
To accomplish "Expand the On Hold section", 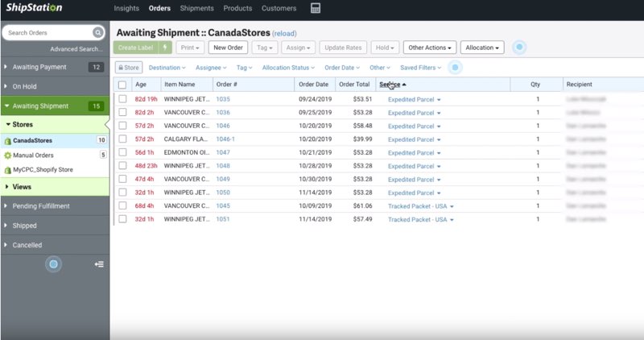I will pyautogui.click(x=55, y=86).
